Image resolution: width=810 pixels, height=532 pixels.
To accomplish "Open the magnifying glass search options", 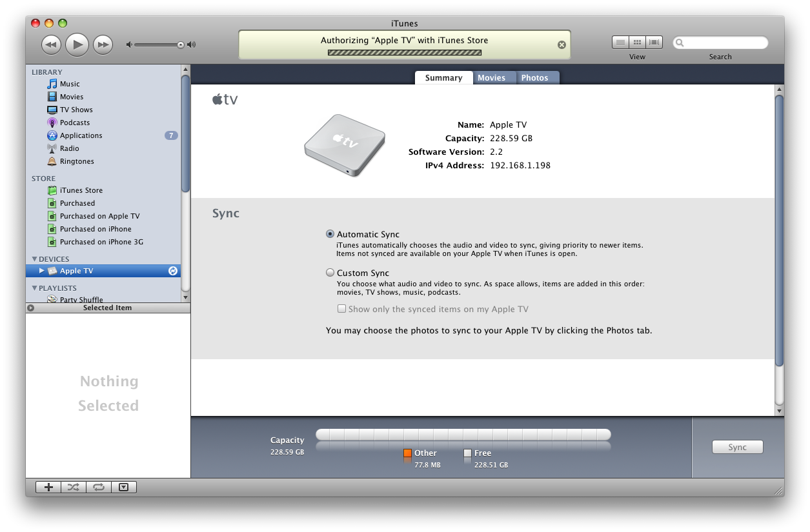I will pos(679,43).
